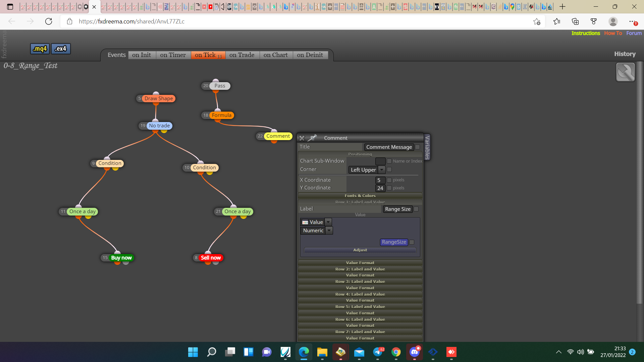The height and width of the screenshot is (362, 644).
Task: Open the Value source dropdown
Action: [316, 222]
